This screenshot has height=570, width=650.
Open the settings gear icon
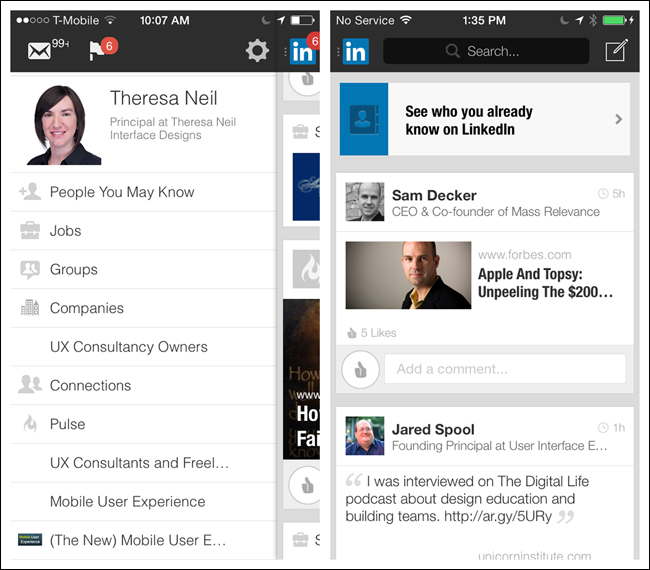click(257, 51)
